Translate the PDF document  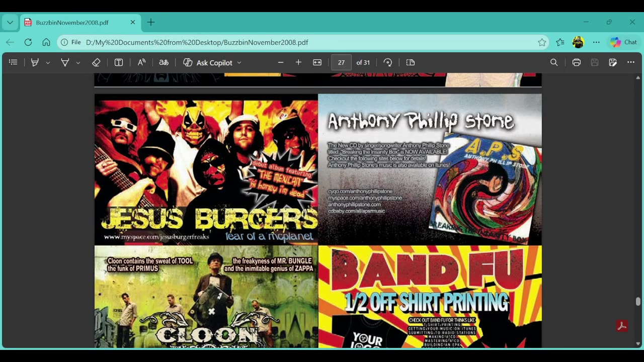tap(164, 62)
